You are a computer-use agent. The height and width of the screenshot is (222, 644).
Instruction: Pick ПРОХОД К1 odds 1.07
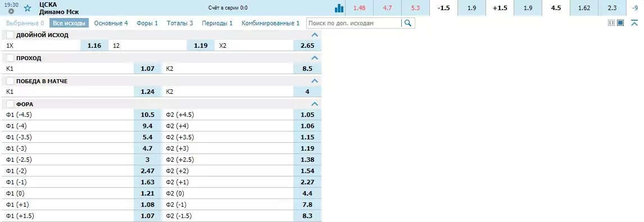pyautogui.click(x=147, y=69)
